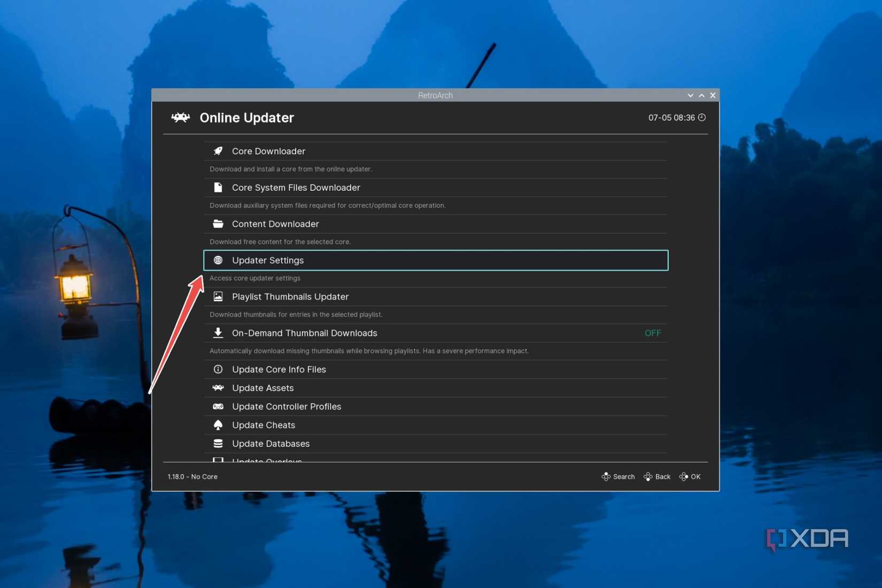
Task: Click the maximize arrow in the title bar
Action: (x=701, y=95)
